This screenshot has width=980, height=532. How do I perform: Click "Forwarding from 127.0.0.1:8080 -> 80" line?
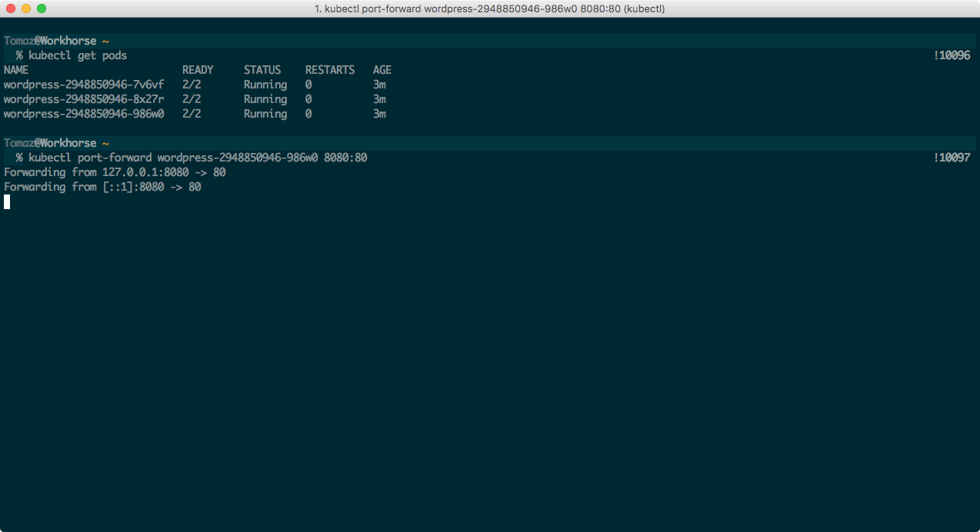coord(115,172)
